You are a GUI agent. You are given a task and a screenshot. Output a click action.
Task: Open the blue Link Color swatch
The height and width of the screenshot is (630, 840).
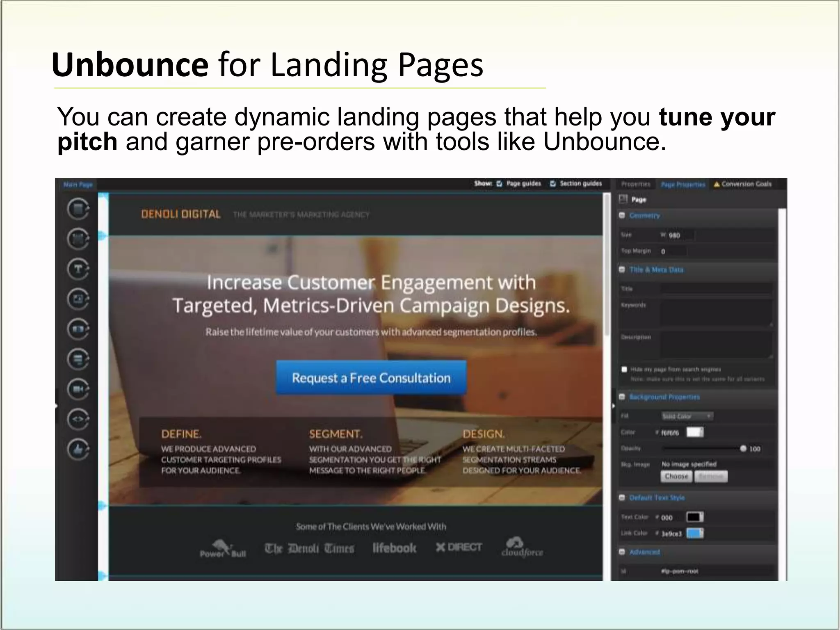click(695, 533)
